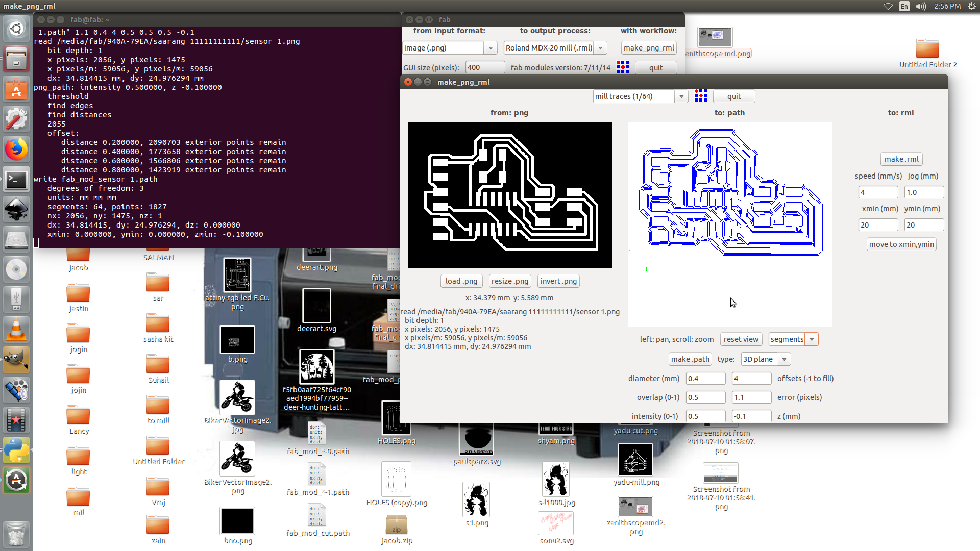Open jacob.zip archive on desktop
Screen dimensions: 980x551
pos(397,529)
